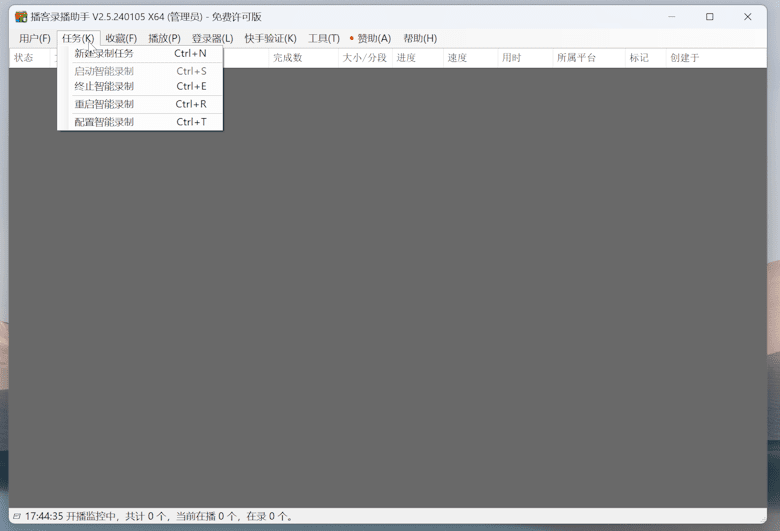This screenshot has height=531, width=780.
Task: Close the 播客录播助手 window
Action: (747, 16)
